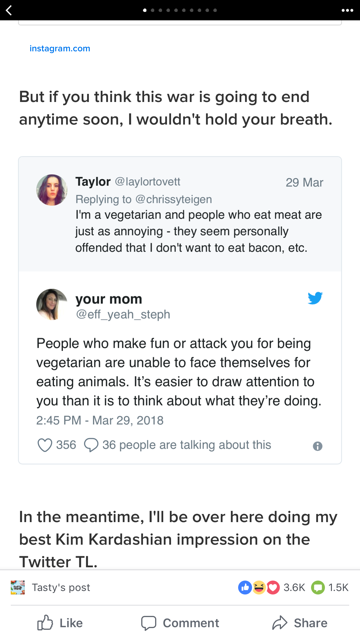The height and width of the screenshot is (640, 360).
Task: Tap the page indicator dots
Action: 180,10
